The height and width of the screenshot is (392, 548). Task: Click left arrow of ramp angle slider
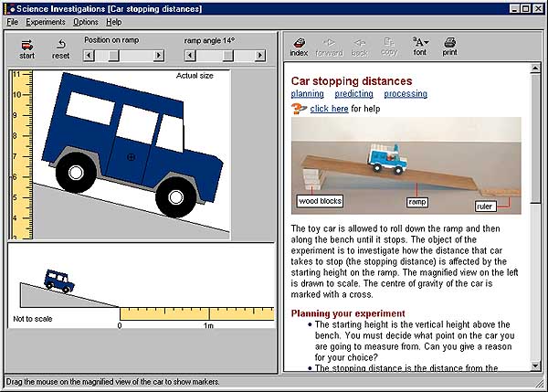pyautogui.click(x=190, y=55)
